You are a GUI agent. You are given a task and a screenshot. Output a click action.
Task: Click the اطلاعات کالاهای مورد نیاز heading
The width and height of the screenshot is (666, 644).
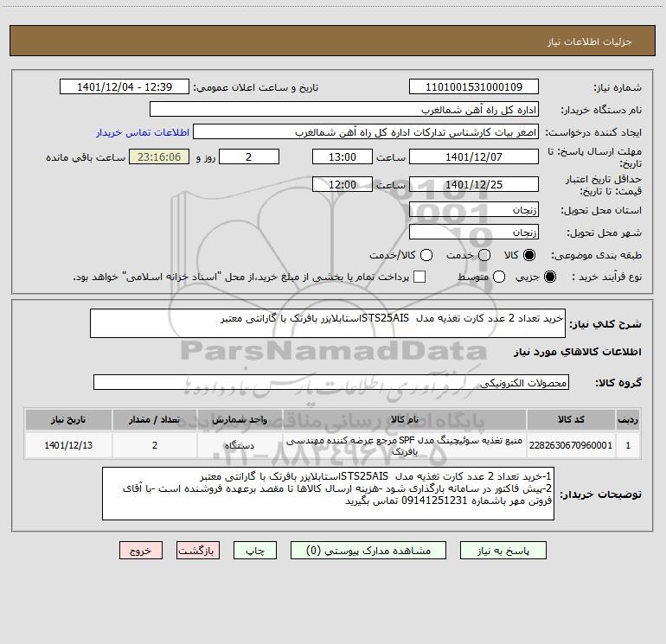578,352
